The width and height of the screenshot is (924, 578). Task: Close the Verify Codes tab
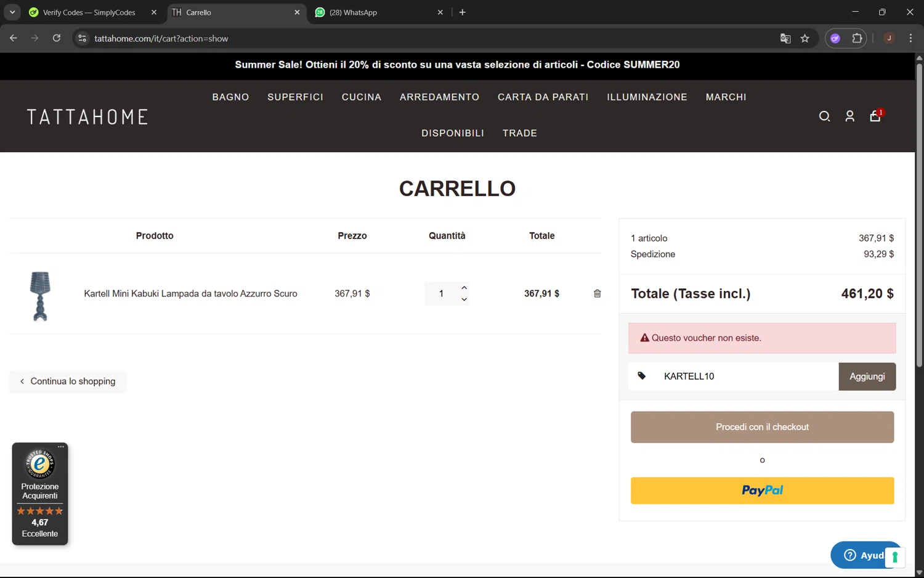click(153, 12)
